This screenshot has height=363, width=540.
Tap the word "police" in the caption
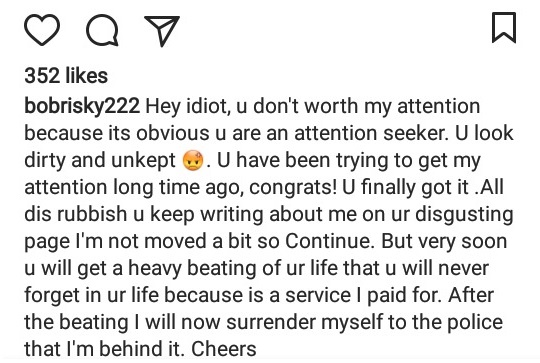475,322
